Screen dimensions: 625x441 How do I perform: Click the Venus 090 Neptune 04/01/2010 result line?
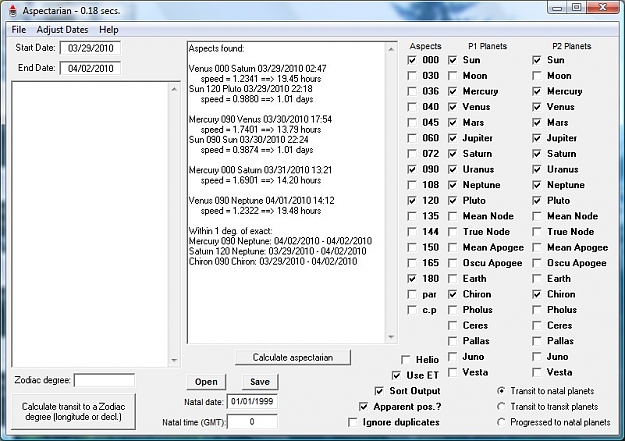(x=261, y=201)
